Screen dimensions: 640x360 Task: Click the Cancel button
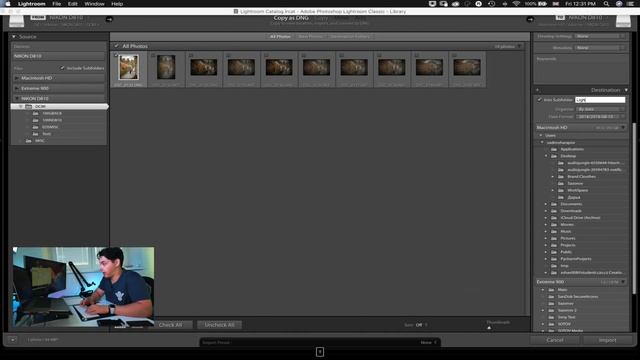[x=555, y=340]
